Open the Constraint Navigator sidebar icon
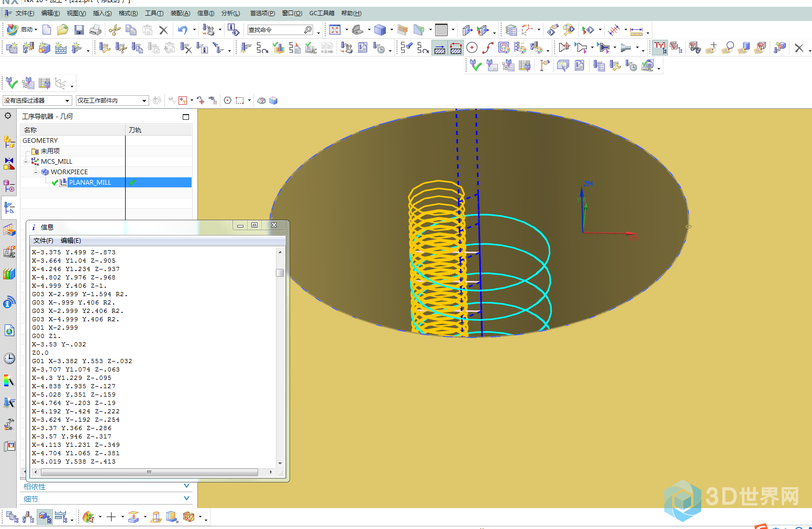Image resolution: width=812 pixels, height=529 pixels. [x=9, y=164]
